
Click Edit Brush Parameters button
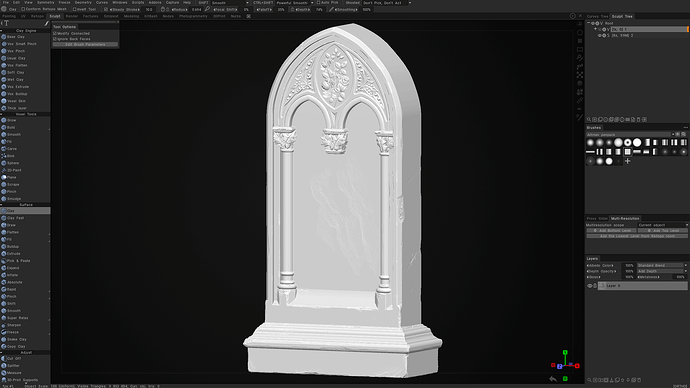click(85, 44)
